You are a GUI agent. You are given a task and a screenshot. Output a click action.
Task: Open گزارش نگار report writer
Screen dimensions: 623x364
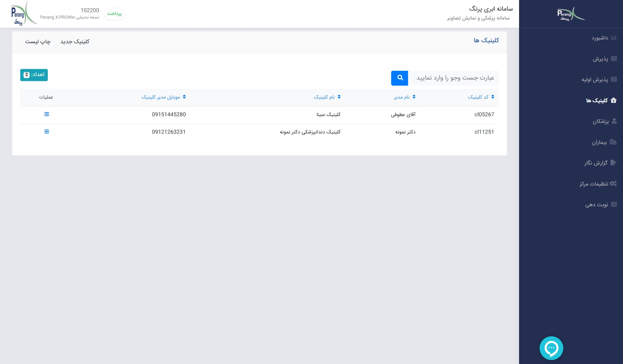coord(596,163)
